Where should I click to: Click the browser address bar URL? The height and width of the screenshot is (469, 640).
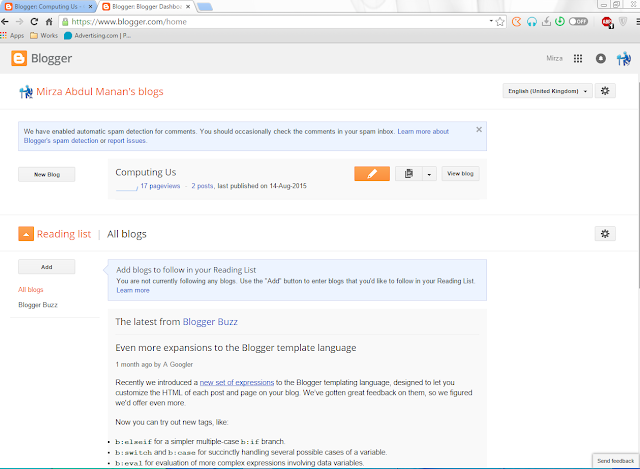click(129, 22)
